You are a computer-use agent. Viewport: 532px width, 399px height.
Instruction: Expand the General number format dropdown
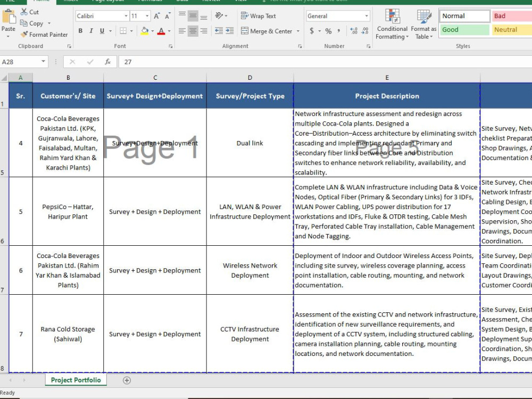pyautogui.click(x=367, y=16)
